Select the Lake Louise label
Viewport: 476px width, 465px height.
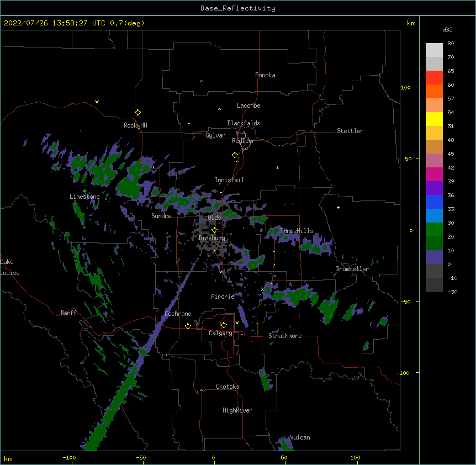coord(10,267)
